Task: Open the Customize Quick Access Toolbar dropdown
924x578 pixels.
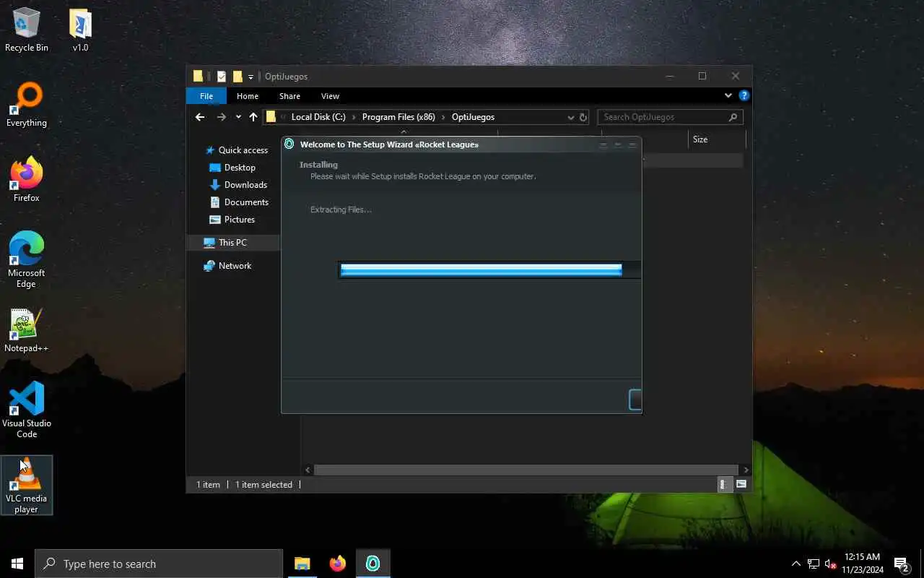Action: (x=250, y=77)
